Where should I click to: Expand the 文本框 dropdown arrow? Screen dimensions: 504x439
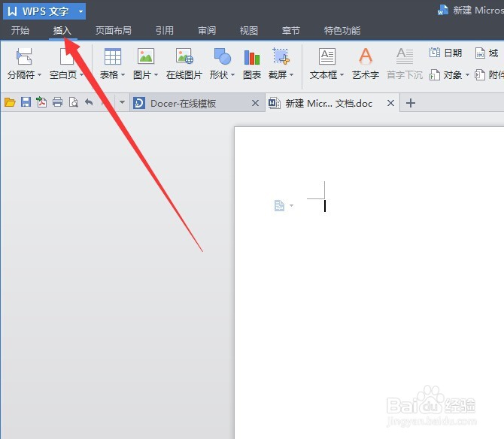[x=342, y=75]
